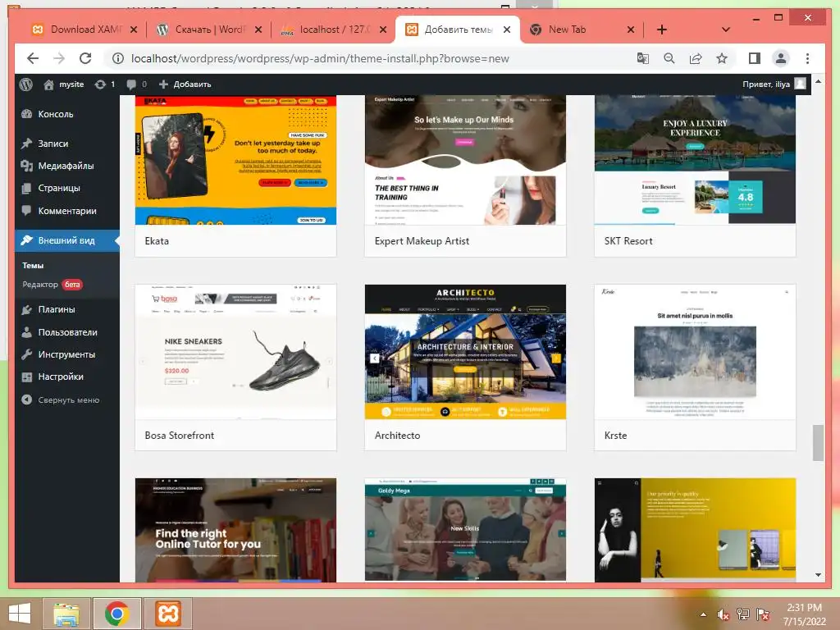840x630 pixels.
Task: Open the online tutor theme thumbnail
Action: tap(235, 531)
